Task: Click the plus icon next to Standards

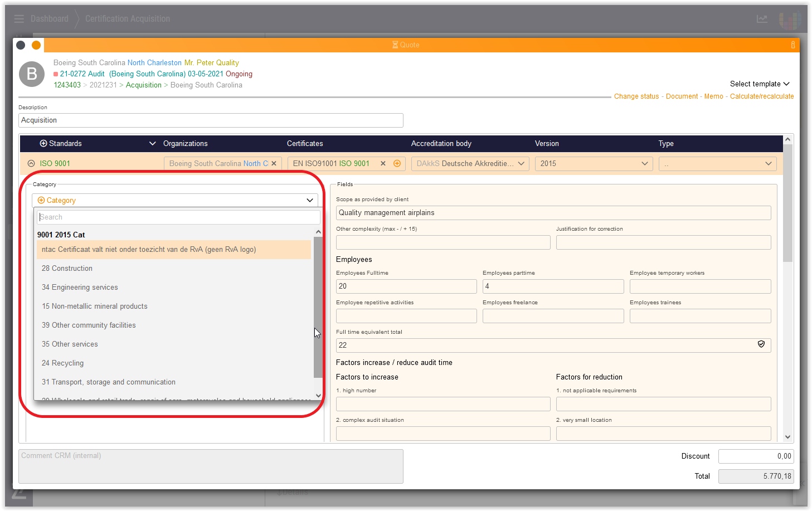Action: click(x=43, y=144)
